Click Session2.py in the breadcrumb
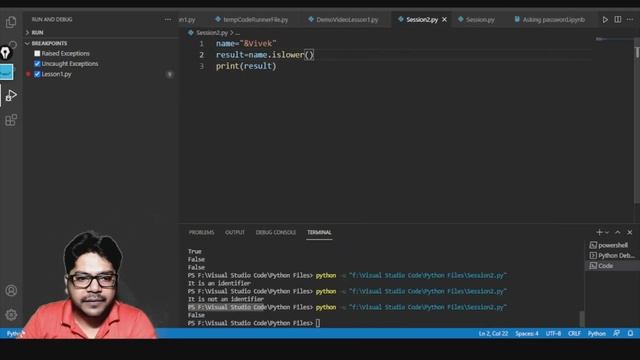 [x=212, y=33]
